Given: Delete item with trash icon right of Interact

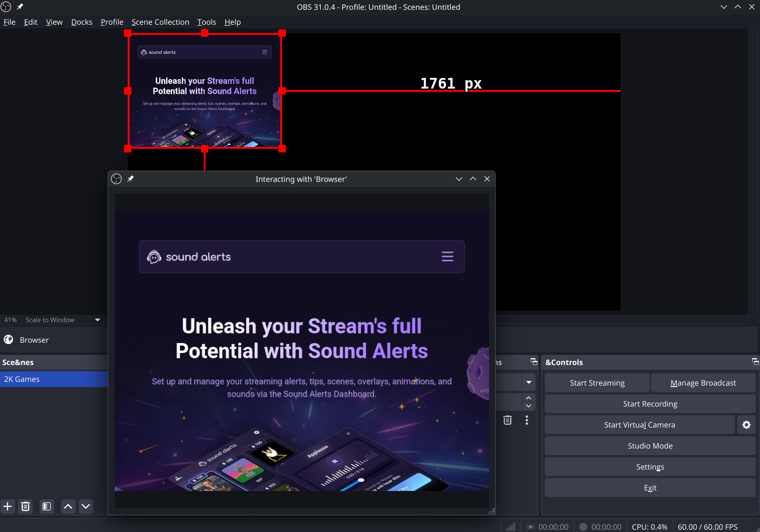Looking at the screenshot, I should [x=508, y=420].
